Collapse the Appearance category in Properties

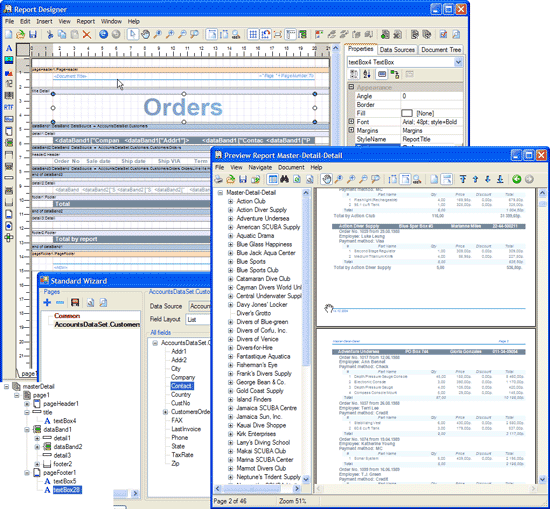click(351, 87)
